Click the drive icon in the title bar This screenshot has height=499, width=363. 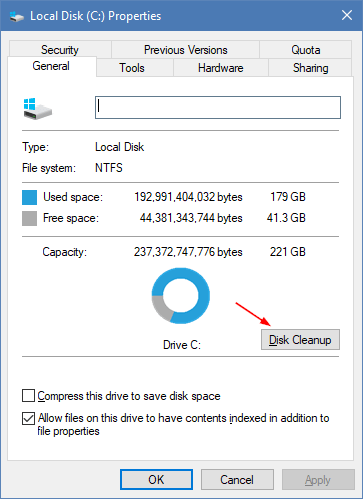click(16, 16)
